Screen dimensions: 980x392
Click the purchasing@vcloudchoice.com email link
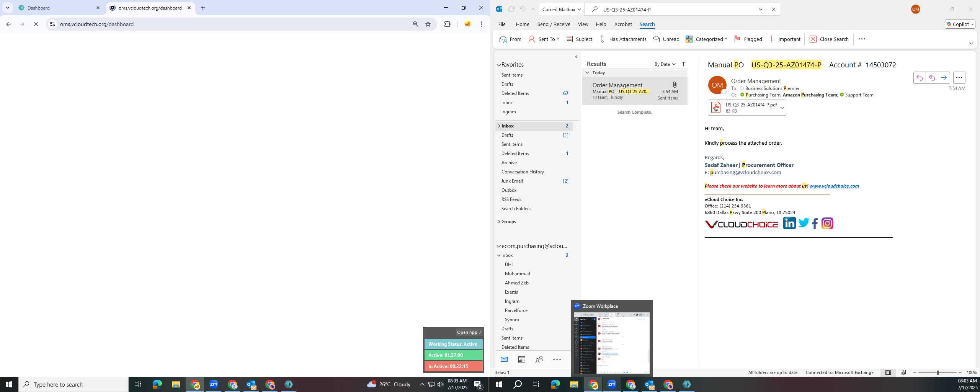[745, 173]
